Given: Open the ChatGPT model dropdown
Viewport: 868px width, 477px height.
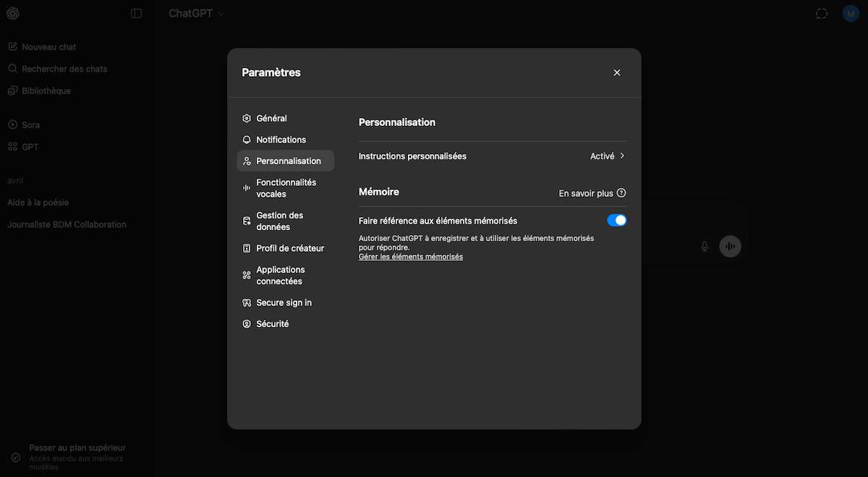Looking at the screenshot, I should click(x=197, y=13).
